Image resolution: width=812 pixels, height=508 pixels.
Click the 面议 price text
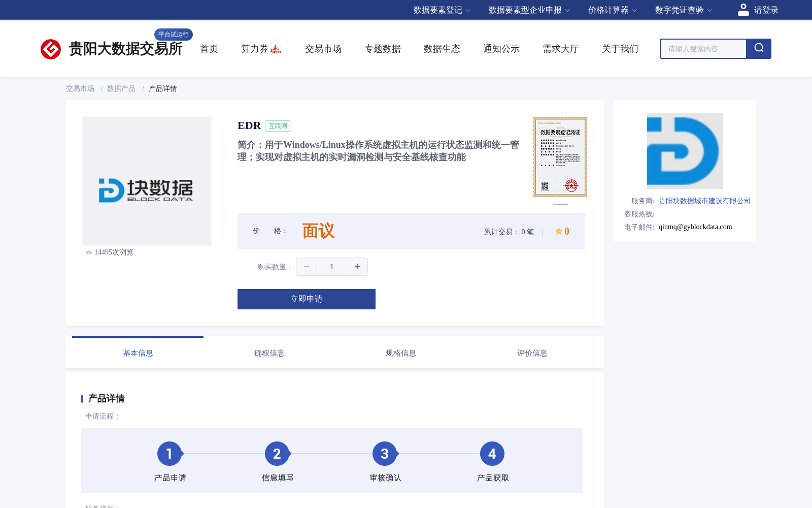coord(319,231)
